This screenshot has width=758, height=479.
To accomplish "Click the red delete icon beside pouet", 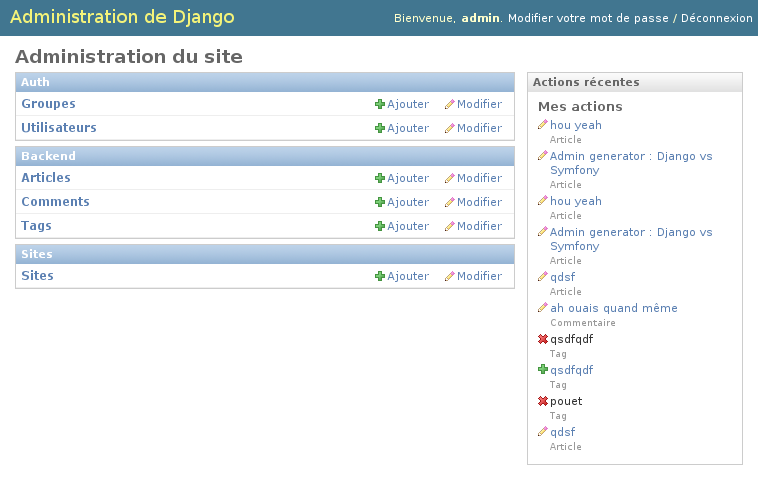I will point(543,401).
